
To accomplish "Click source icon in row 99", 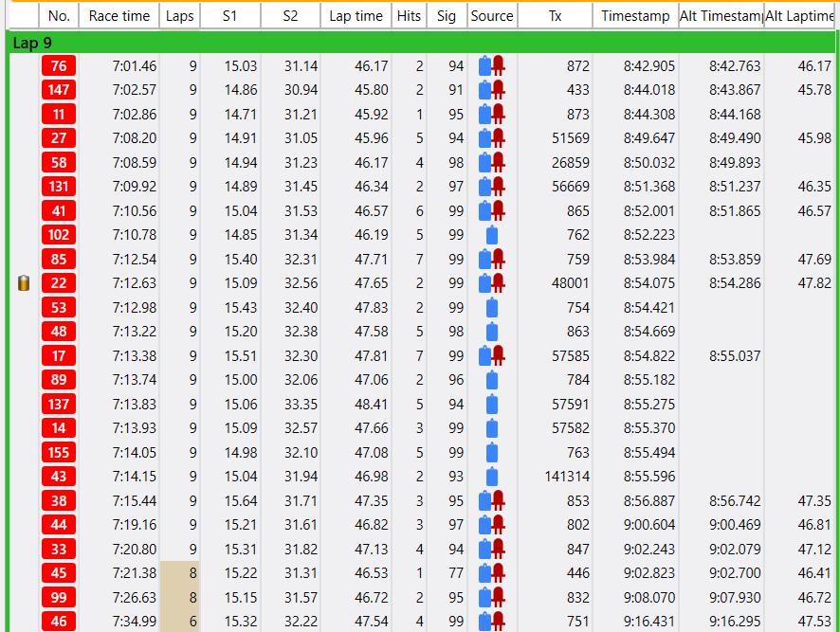I will pos(492,597).
